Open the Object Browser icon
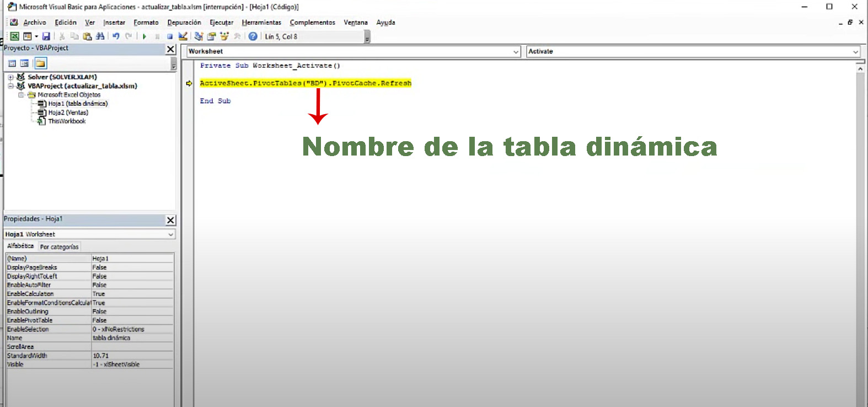The width and height of the screenshot is (868, 407). [224, 36]
